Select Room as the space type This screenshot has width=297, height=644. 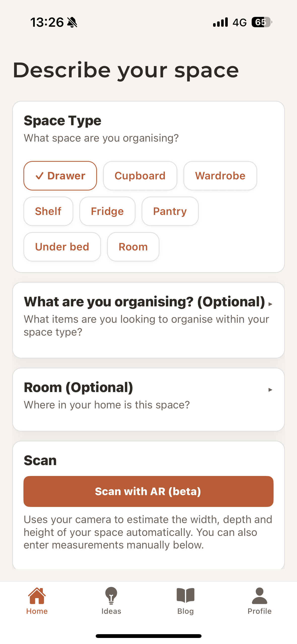(x=133, y=247)
